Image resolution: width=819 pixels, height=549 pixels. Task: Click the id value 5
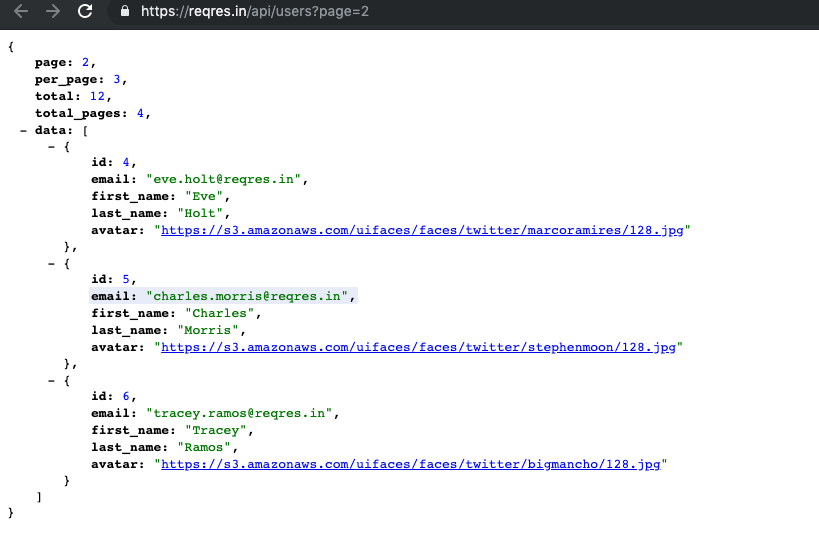pyautogui.click(x=126, y=279)
